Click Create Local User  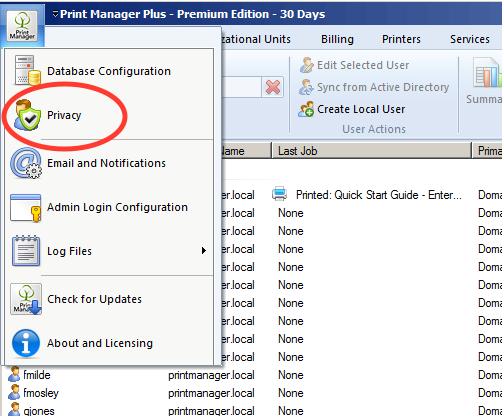tap(352, 109)
